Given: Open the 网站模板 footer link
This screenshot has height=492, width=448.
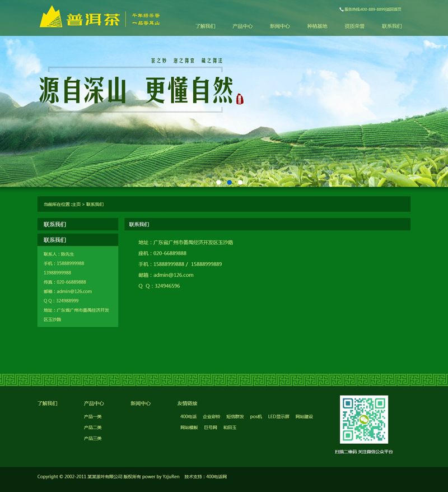Looking at the screenshot, I should pos(189,428).
